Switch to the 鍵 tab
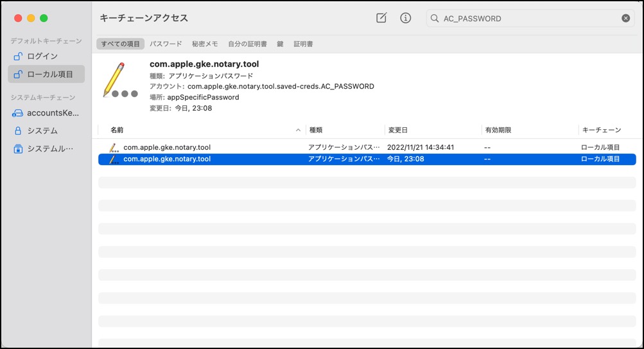Viewport: 644px width, 349px height. pyautogui.click(x=280, y=44)
